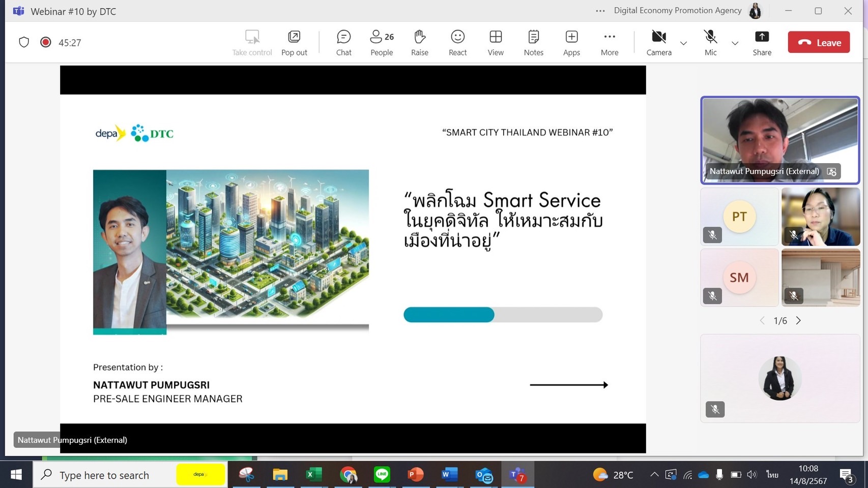This screenshot has height=488, width=868.
Task: Select the woman with glasses video tile
Action: point(821,217)
